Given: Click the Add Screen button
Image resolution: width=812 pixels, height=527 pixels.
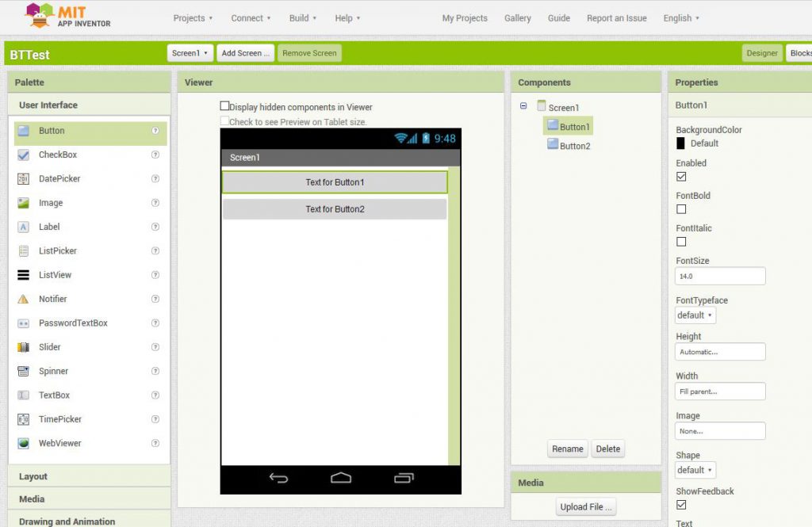Looking at the screenshot, I should click(x=246, y=53).
